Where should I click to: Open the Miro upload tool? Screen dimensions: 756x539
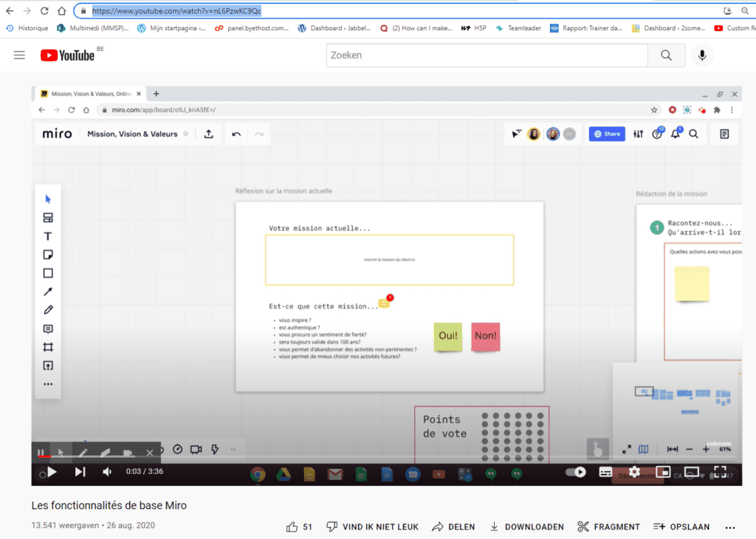tap(48, 365)
